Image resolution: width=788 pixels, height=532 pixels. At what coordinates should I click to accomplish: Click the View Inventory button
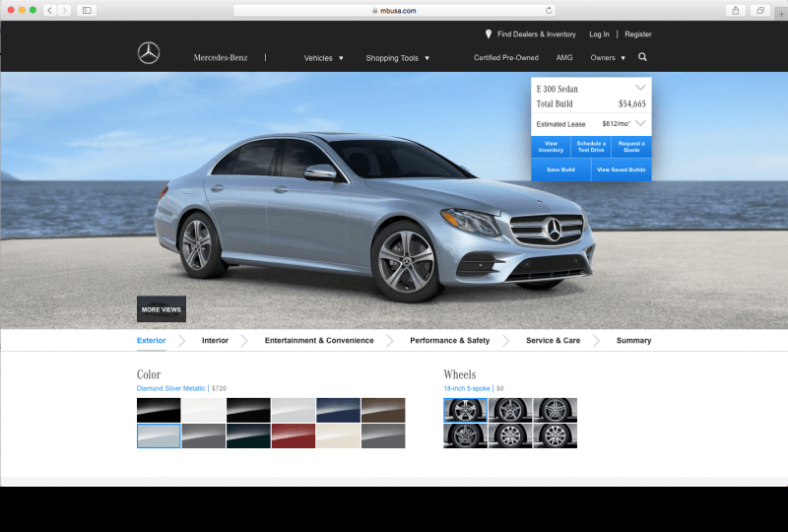pos(551,147)
